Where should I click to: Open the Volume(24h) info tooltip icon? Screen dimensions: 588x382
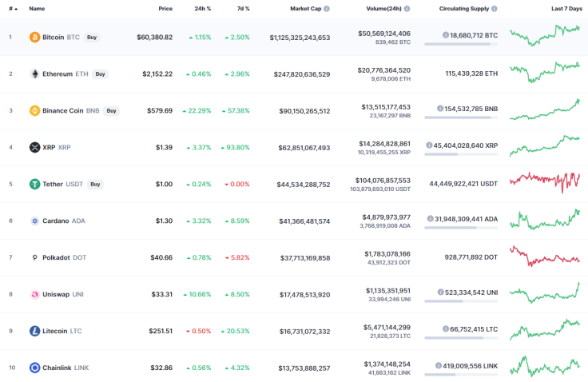pyautogui.click(x=407, y=9)
